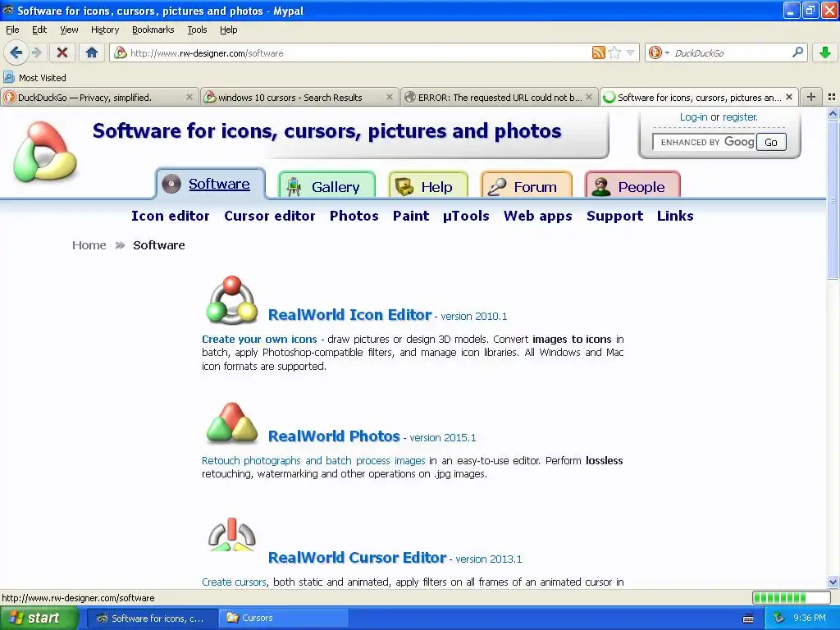
Task: Open the Windows Start button
Action: pos(39,619)
